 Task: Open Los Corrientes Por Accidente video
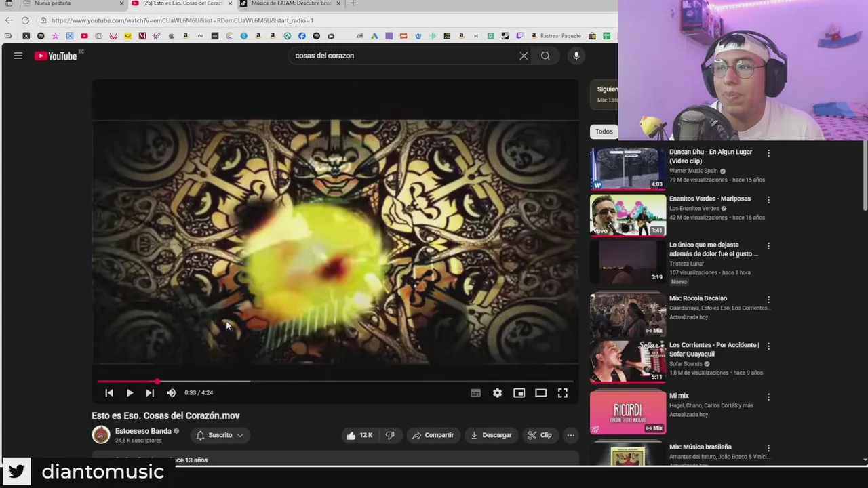point(714,349)
